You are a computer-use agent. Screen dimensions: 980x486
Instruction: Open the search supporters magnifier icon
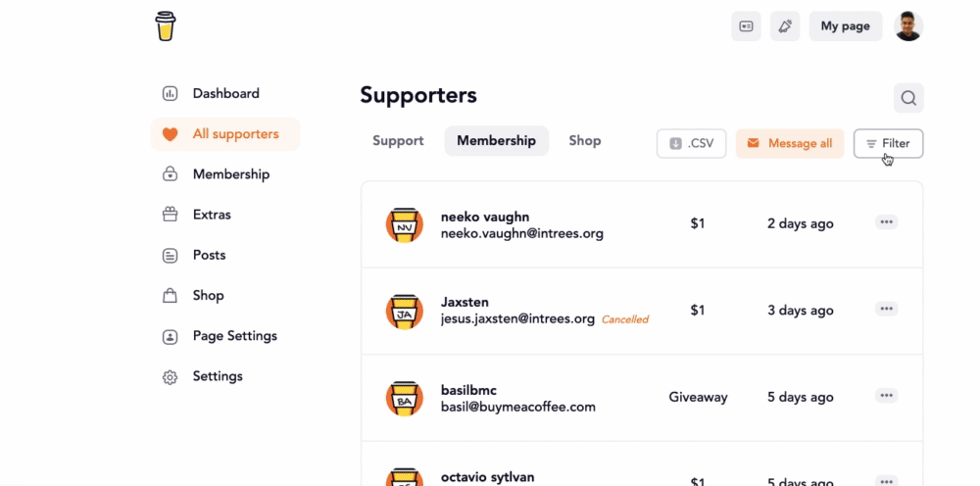[908, 98]
